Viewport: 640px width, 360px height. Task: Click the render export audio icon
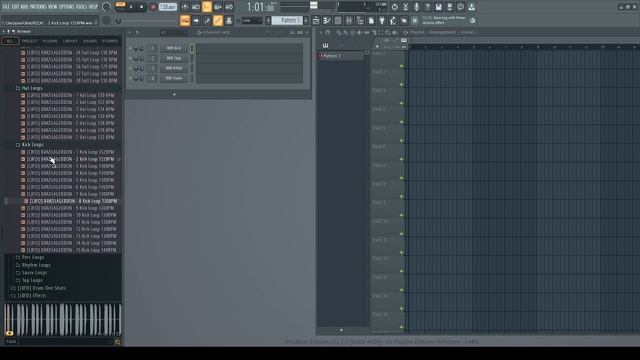[x=449, y=7]
